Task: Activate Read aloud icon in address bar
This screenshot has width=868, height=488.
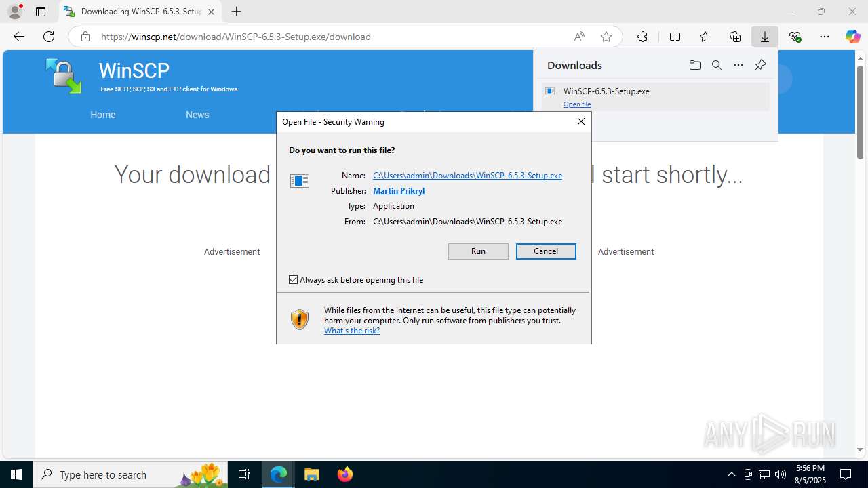Action: 579,37
